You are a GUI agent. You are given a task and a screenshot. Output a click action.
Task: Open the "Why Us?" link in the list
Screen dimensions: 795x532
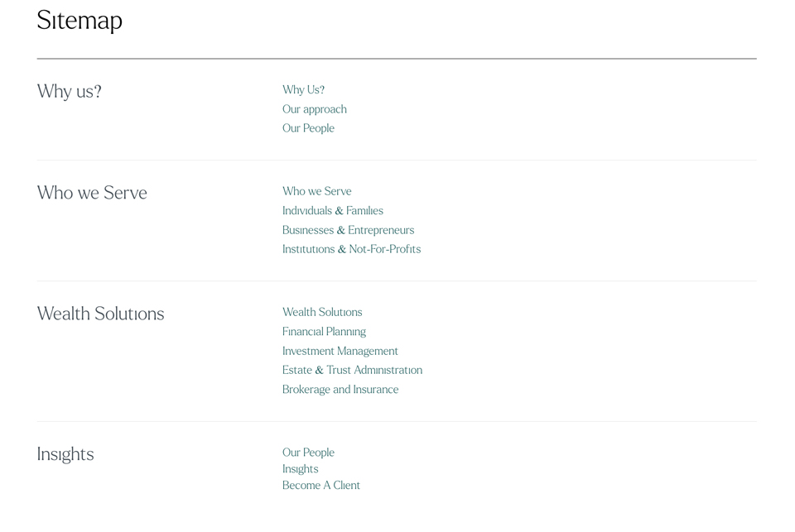click(303, 89)
